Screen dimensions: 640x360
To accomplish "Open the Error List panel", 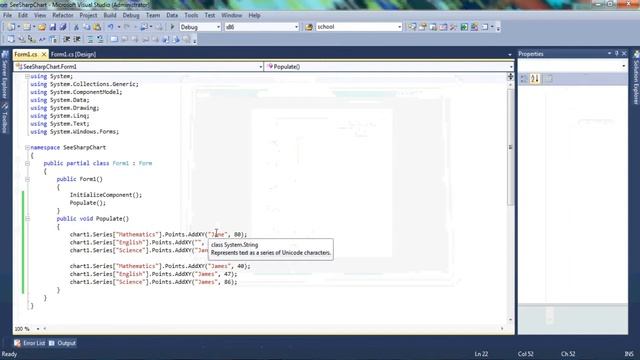I will pyautogui.click(x=30, y=343).
